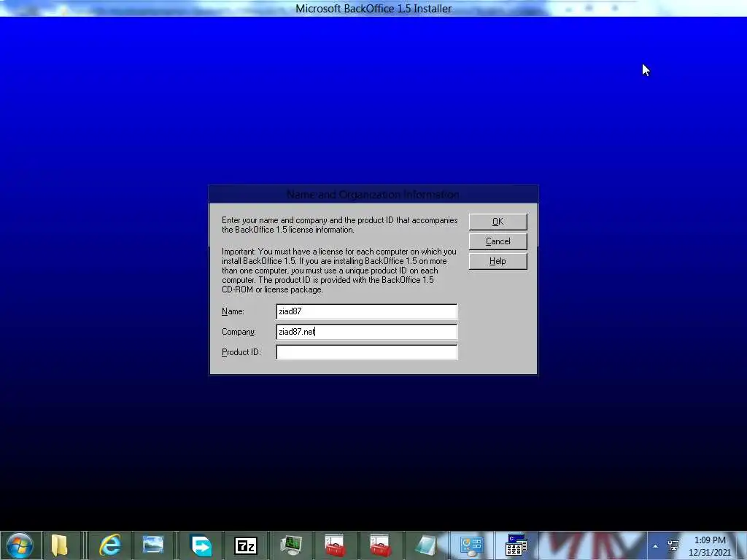Launch Internet Explorer from the taskbar

click(110, 545)
